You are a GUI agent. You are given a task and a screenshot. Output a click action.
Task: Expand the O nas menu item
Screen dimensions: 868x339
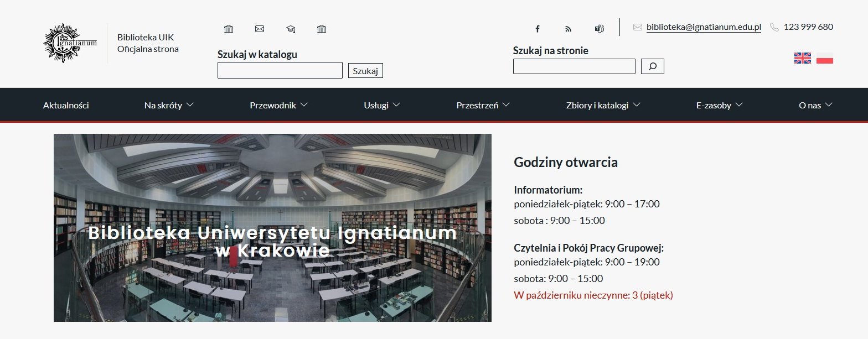coord(815,105)
